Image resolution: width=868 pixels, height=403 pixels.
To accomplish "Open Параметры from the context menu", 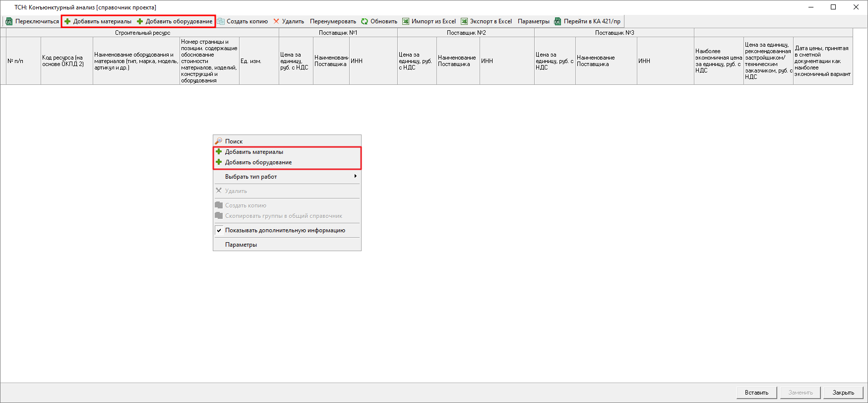I will pyautogui.click(x=241, y=245).
